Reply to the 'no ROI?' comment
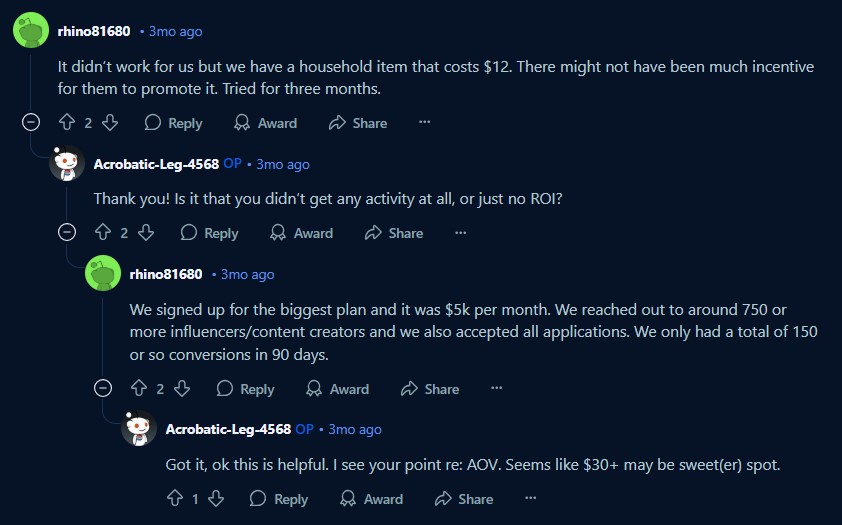This screenshot has width=842, height=525. click(x=209, y=233)
